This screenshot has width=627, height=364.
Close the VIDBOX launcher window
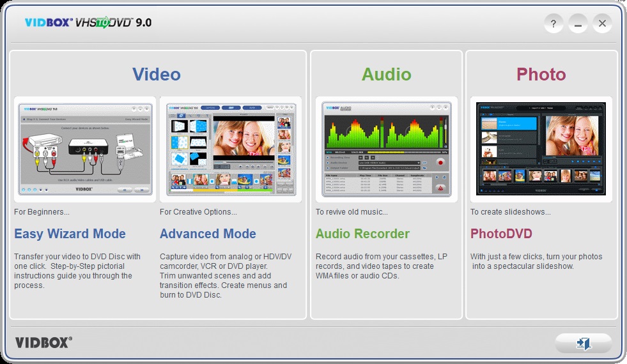point(602,24)
